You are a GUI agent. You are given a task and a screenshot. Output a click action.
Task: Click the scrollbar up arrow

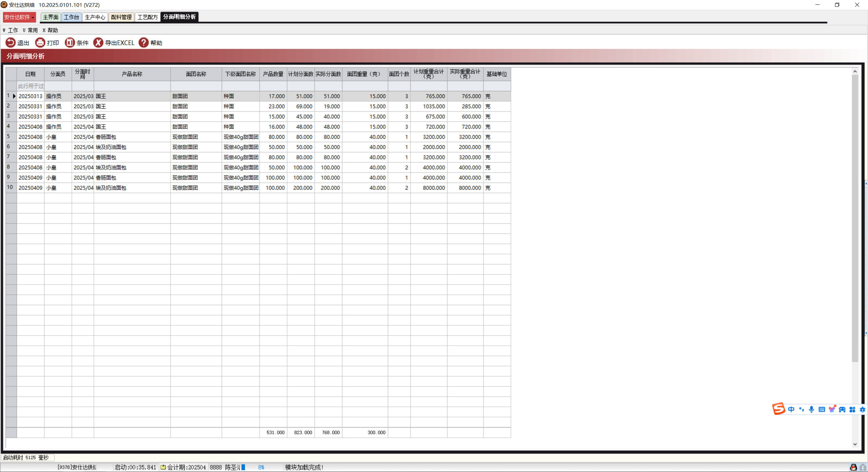855,71
